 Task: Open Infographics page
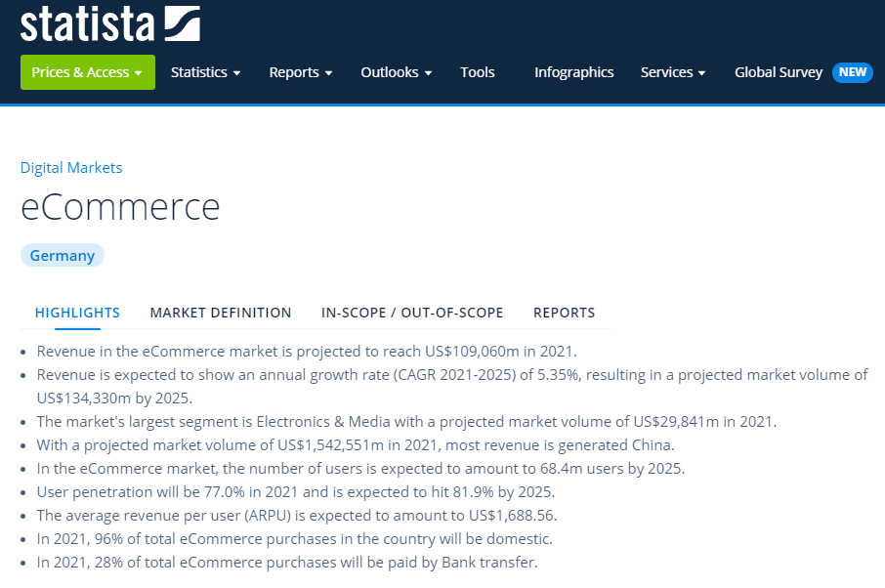pyautogui.click(x=574, y=72)
